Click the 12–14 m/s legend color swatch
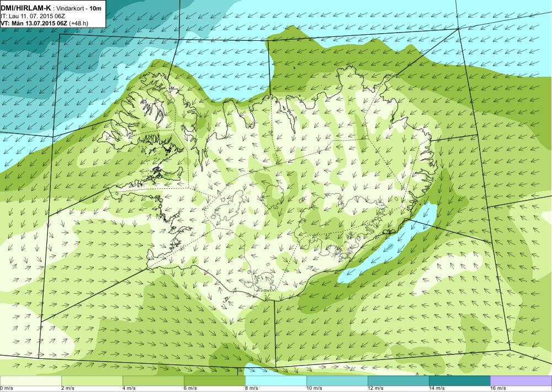The width and height of the screenshot is (552, 392). (398, 381)
